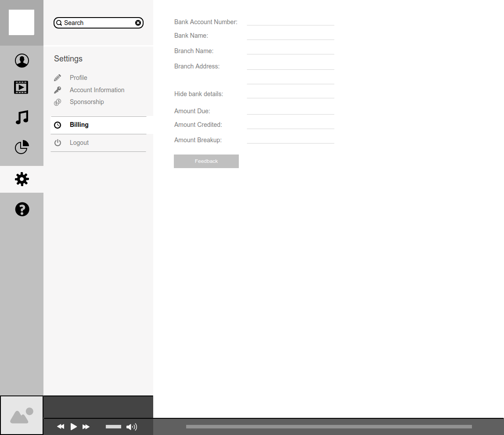Open the music note section
This screenshot has width=504, height=435.
click(x=22, y=117)
